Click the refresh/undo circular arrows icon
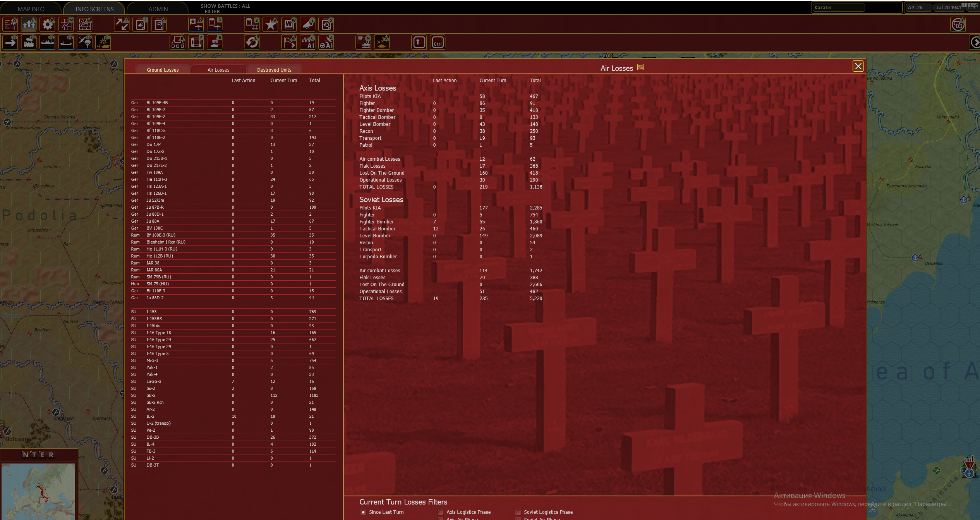The image size is (980, 520). 252,42
